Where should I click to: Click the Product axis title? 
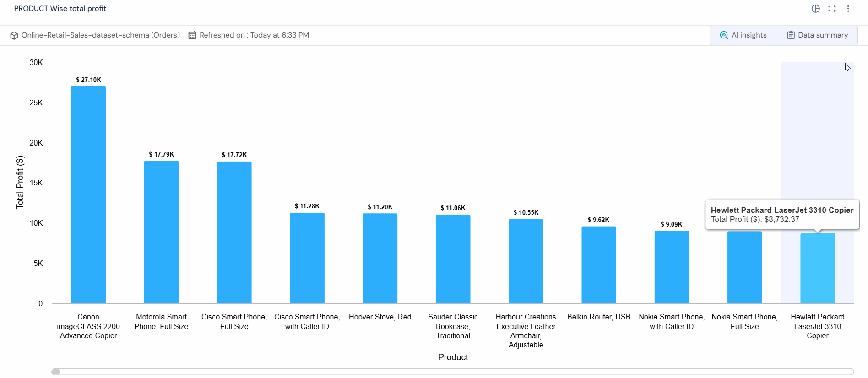pos(453,357)
